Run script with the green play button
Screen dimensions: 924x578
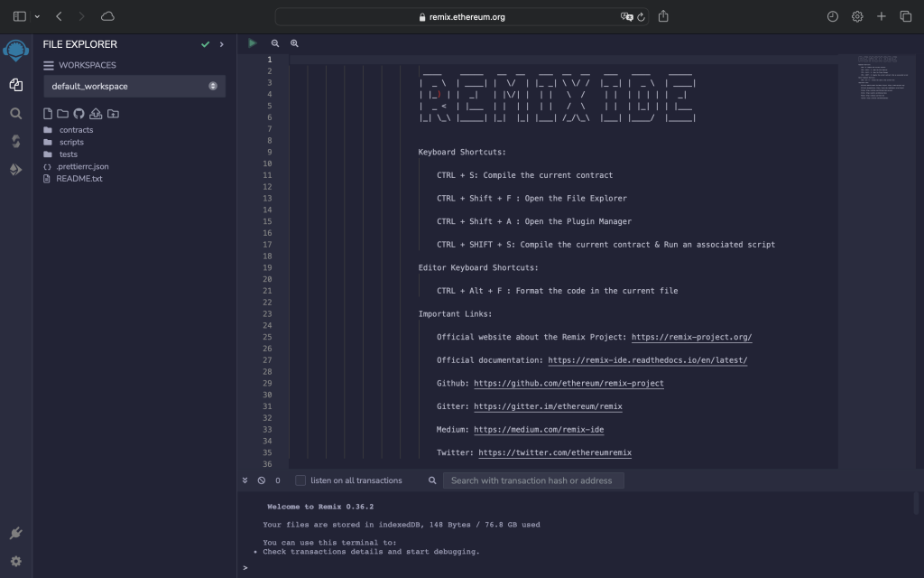coord(253,43)
